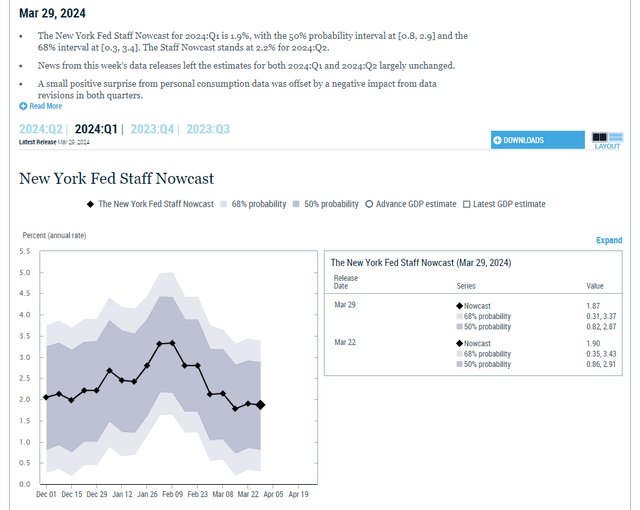Click the Latest GDP estimate square marker
The image size is (640, 510).
pos(466,204)
